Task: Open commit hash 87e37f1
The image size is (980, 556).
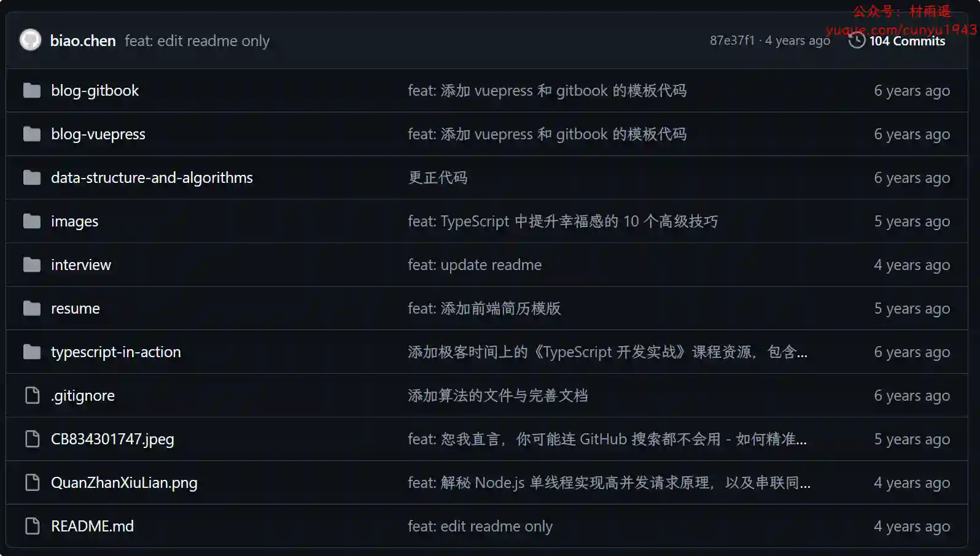Action: tap(732, 41)
